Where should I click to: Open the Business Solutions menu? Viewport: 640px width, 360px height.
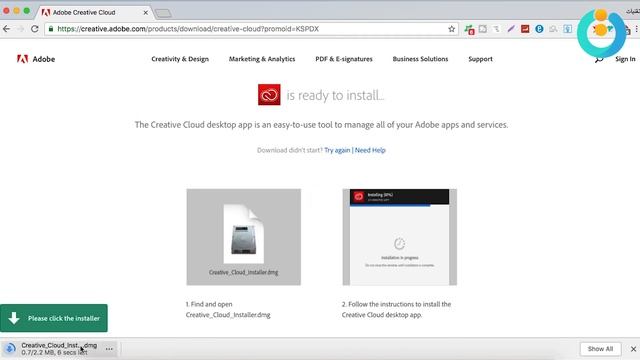click(x=420, y=59)
